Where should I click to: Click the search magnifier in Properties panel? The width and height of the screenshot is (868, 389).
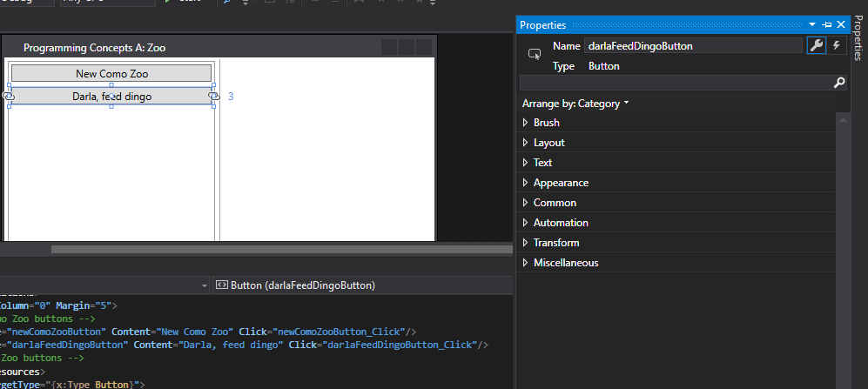[839, 83]
